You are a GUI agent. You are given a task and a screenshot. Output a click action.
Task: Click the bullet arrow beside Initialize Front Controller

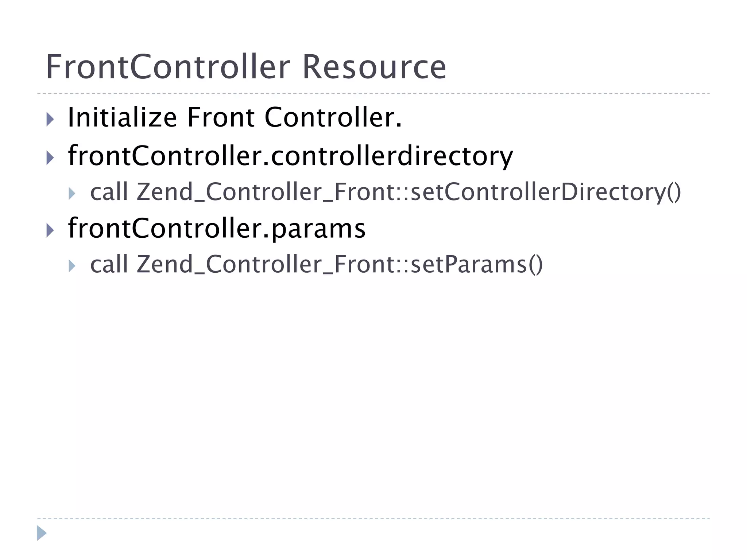pyautogui.click(x=50, y=119)
